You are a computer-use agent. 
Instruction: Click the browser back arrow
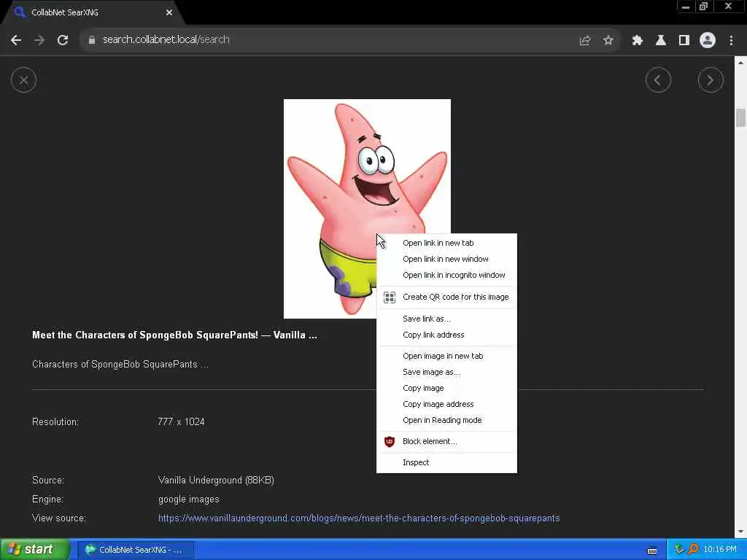click(x=16, y=40)
